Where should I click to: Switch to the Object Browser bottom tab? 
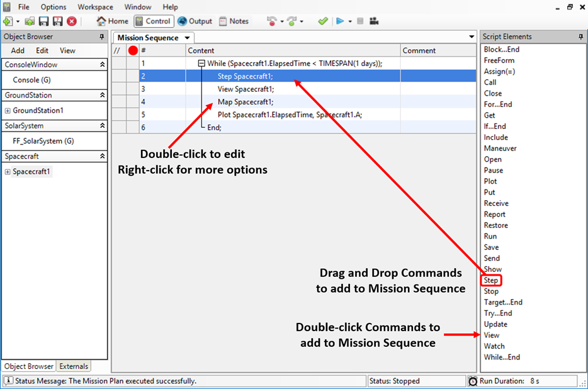(x=29, y=366)
